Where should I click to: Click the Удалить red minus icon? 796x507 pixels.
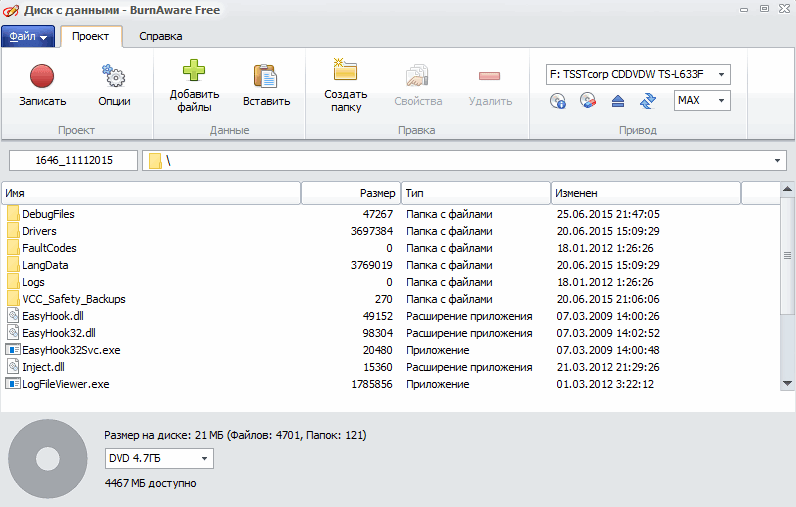490,76
